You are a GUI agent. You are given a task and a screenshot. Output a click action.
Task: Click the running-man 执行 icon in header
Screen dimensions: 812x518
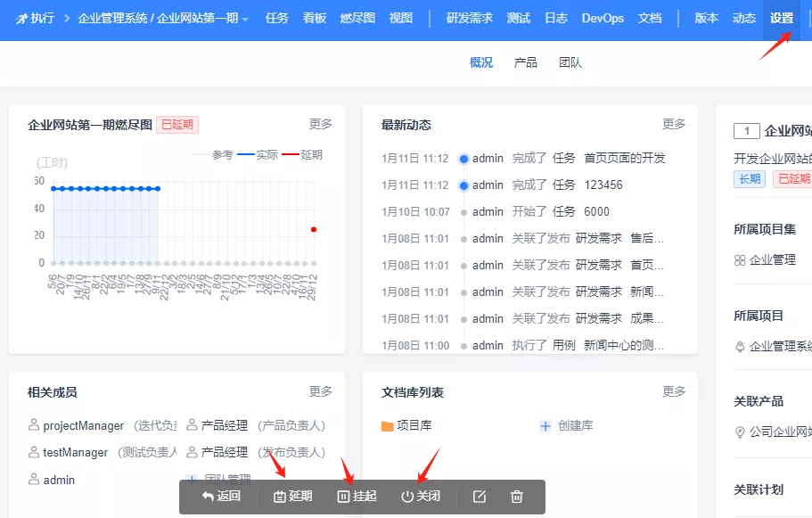[21, 19]
